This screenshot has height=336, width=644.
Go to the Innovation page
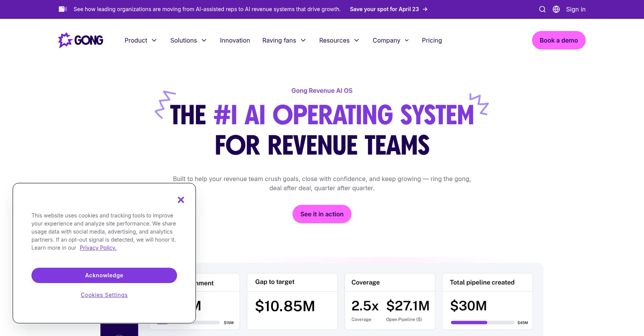click(235, 40)
